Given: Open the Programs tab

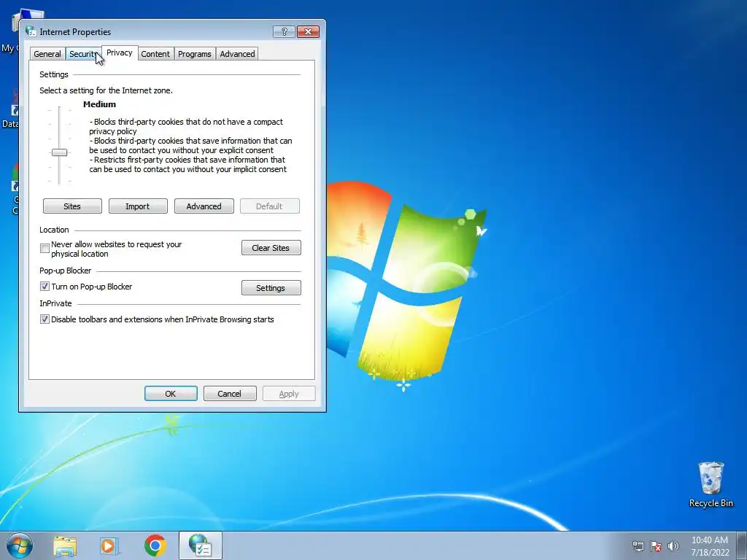Looking at the screenshot, I should tap(194, 54).
